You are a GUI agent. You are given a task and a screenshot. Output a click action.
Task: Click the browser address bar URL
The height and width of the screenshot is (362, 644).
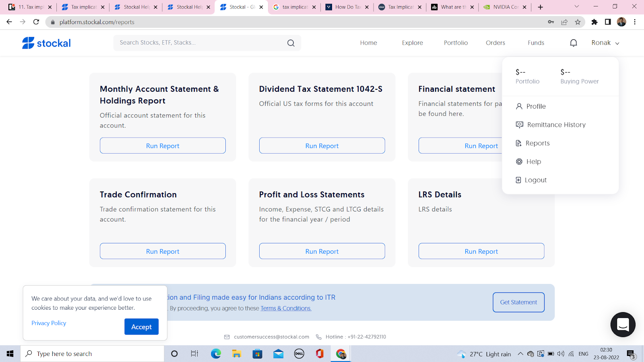pos(97,22)
